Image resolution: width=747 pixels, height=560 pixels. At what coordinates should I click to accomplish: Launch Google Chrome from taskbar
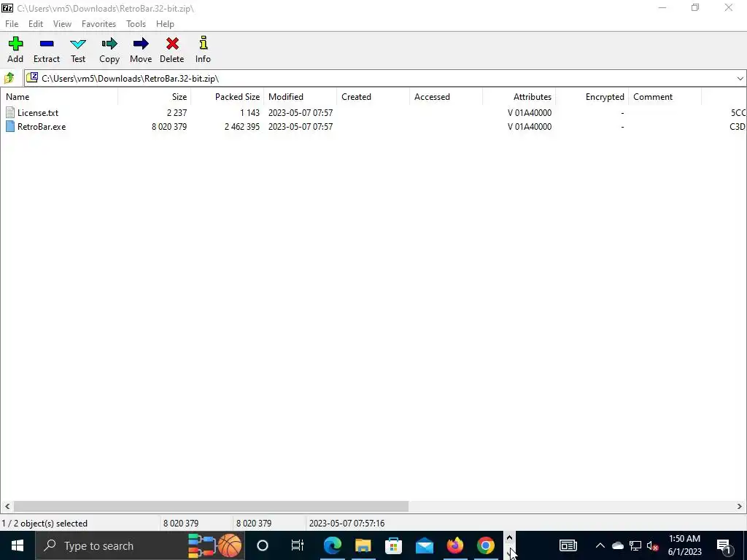pyautogui.click(x=485, y=545)
